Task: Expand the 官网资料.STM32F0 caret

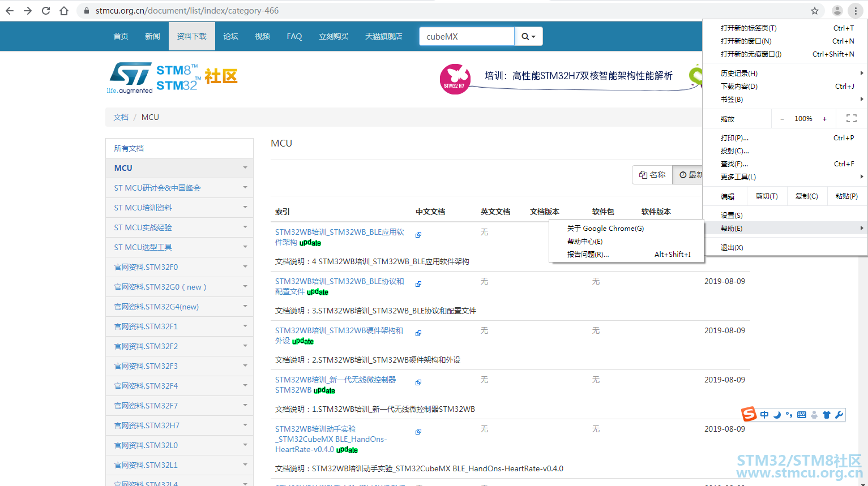Action: tap(245, 266)
